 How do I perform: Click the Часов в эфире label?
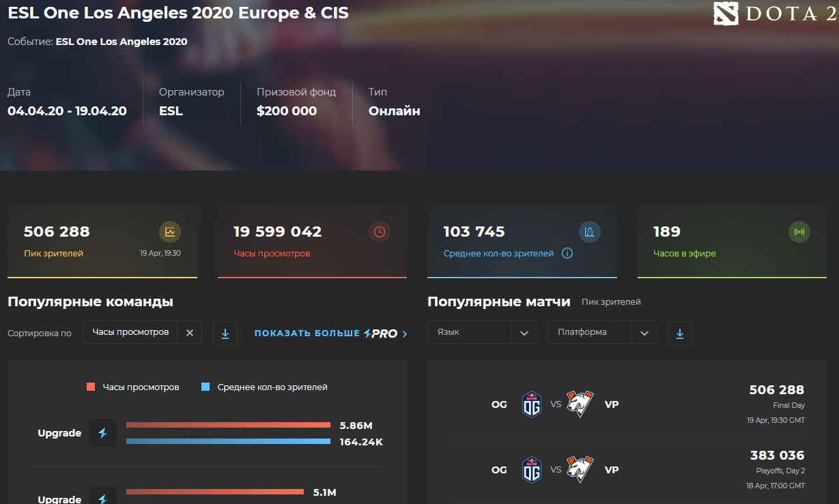pos(685,254)
